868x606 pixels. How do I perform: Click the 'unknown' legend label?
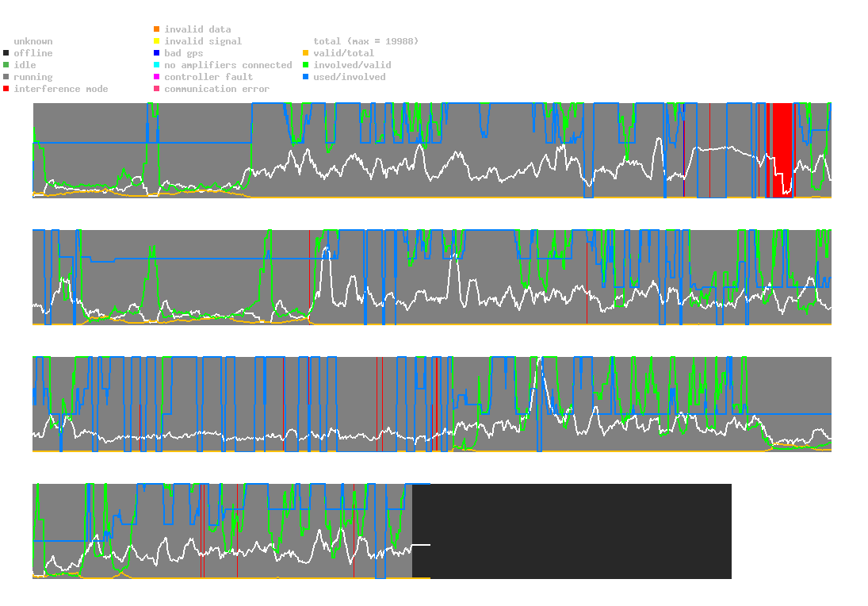pos(33,41)
